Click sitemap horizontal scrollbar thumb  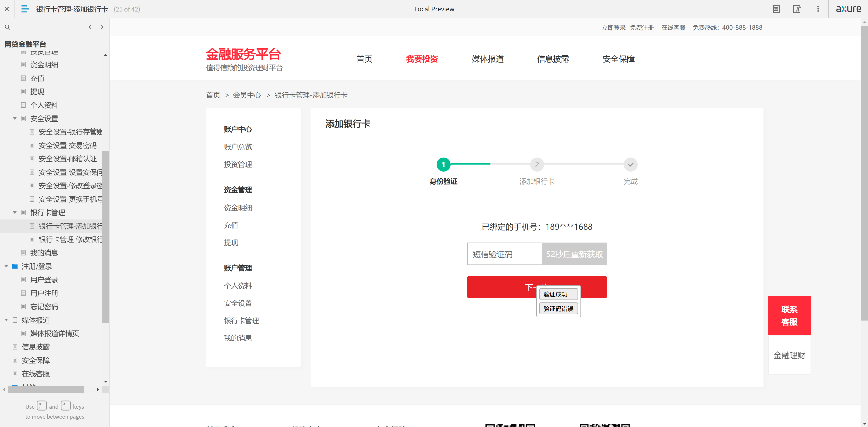(x=45, y=390)
